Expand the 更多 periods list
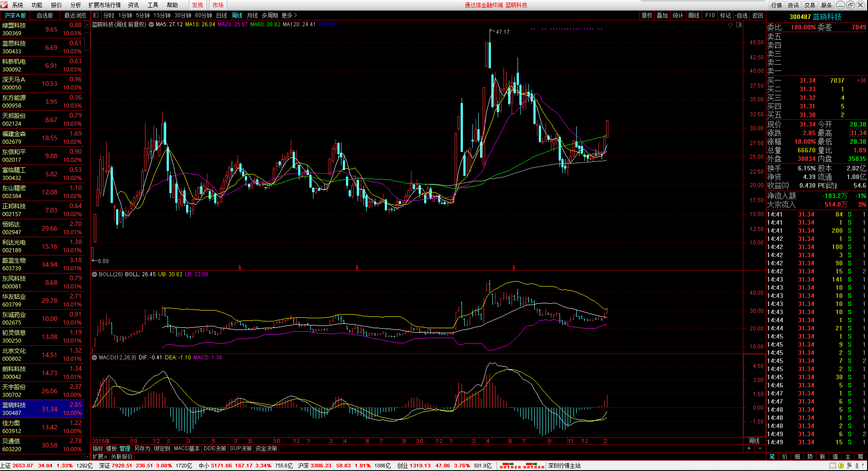Image resolution: width=868 pixels, height=471 pixels. coord(289,15)
